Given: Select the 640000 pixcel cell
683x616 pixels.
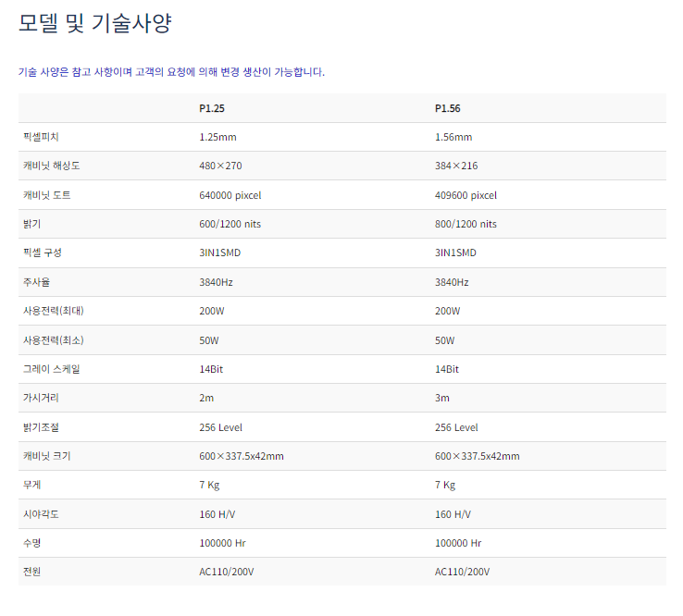Looking at the screenshot, I should tap(230, 195).
